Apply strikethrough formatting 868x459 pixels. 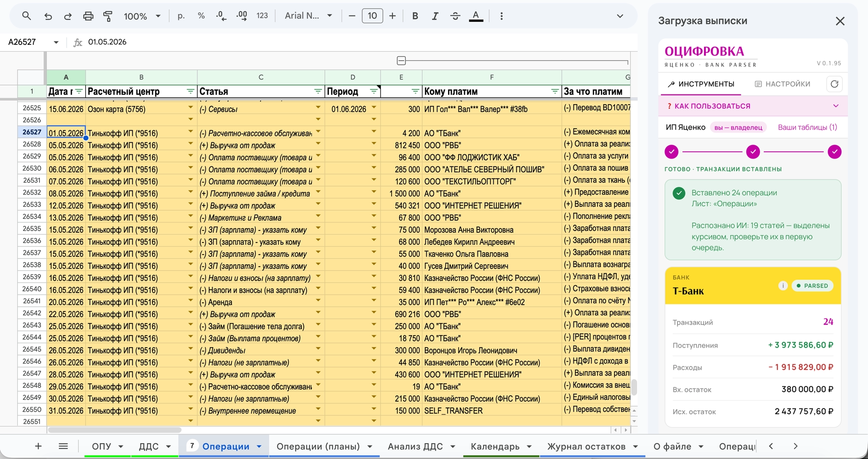pos(455,16)
